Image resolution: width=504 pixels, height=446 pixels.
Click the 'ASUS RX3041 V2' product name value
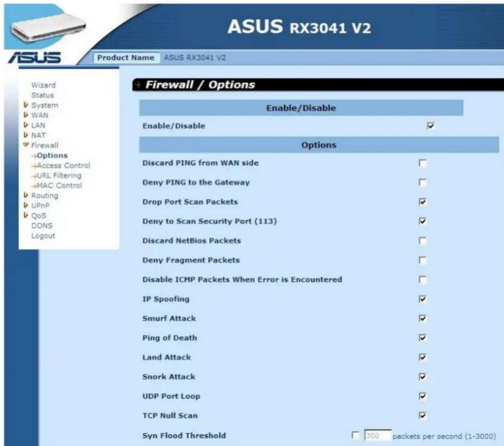(195, 58)
